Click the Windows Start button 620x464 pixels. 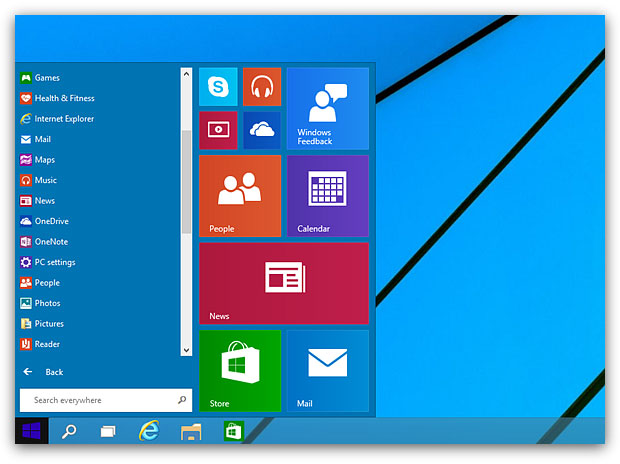click(32, 431)
